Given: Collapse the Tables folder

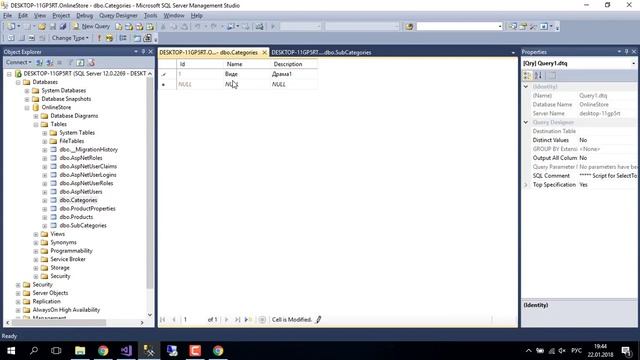Looking at the screenshot, I should [x=36, y=124].
